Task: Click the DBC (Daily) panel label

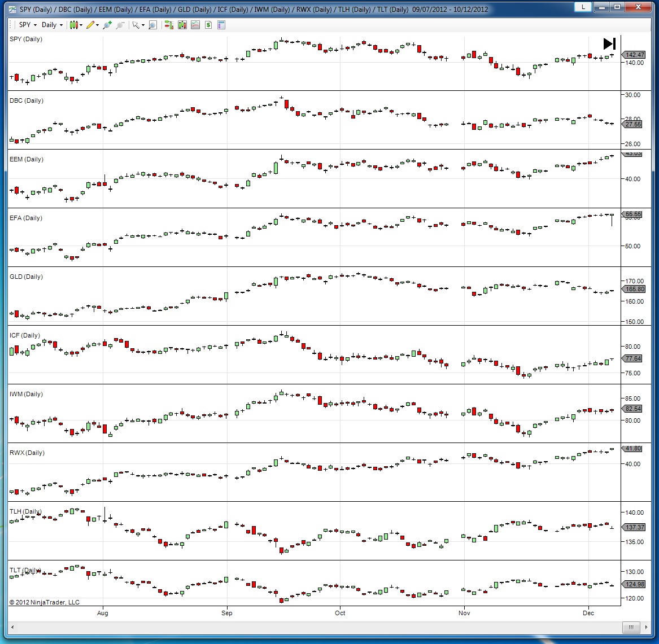Action: (27, 100)
